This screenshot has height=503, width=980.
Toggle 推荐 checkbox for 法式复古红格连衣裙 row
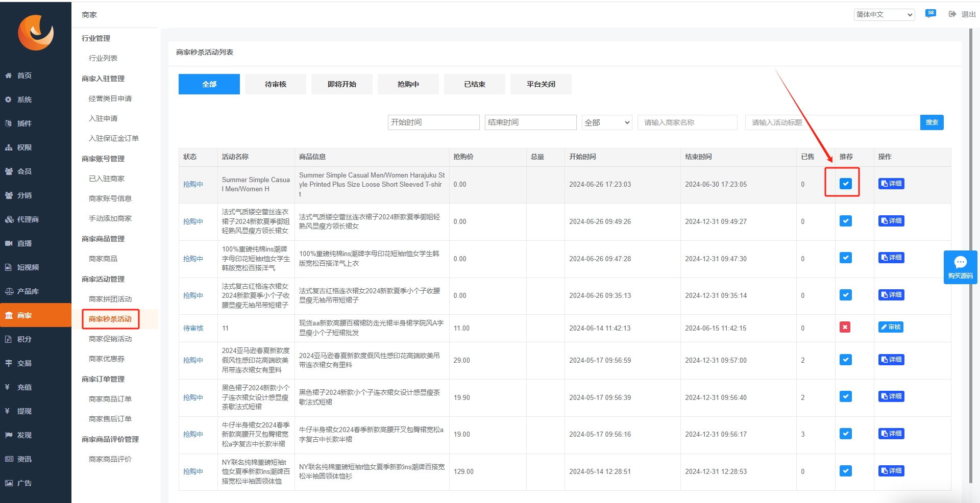(x=846, y=295)
